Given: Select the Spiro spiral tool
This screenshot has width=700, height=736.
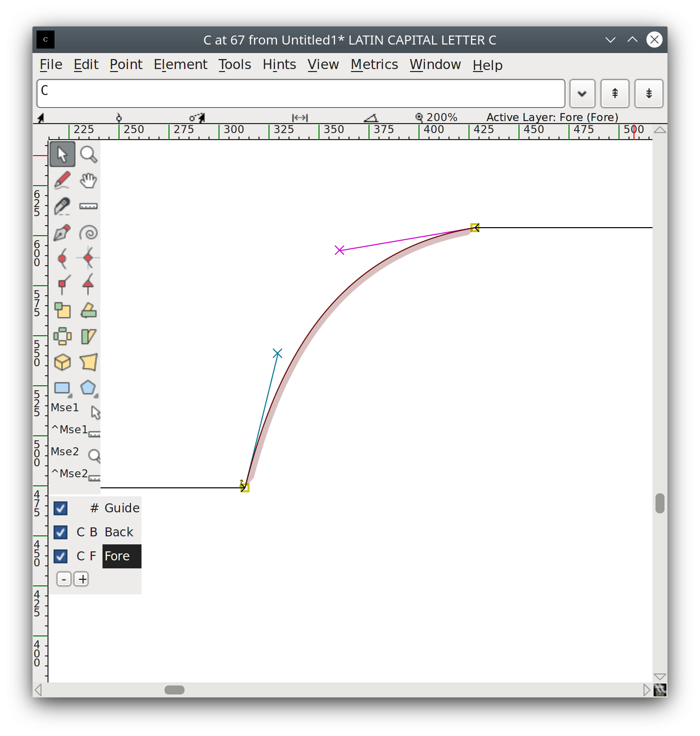Looking at the screenshot, I should [x=88, y=232].
